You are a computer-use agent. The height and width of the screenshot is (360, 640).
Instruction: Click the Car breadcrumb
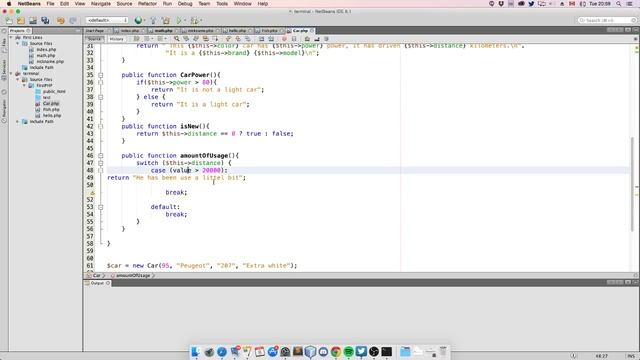[96, 276]
